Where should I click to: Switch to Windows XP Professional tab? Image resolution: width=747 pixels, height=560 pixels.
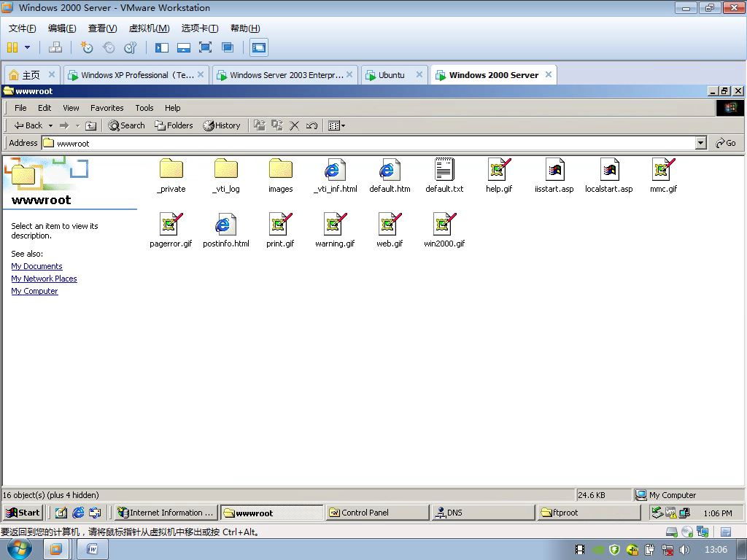(136, 75)
